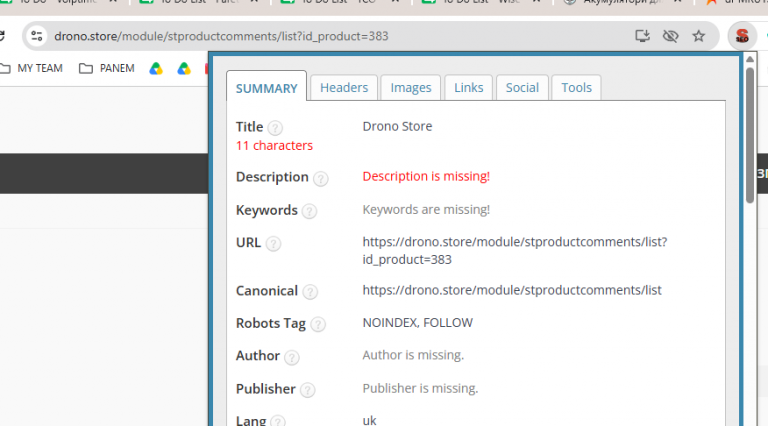Click 'Description is missing!' warning text
768x426 pixels.
tap(426, 176)
